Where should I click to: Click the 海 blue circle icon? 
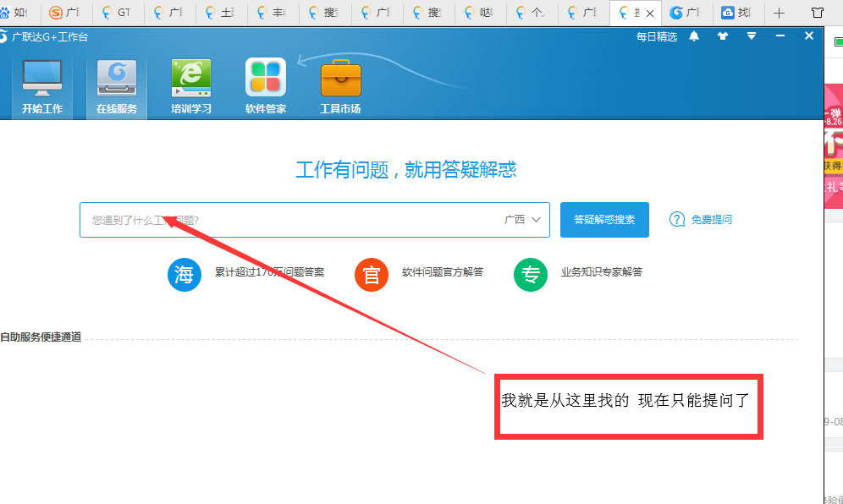[x=185, y=275]
